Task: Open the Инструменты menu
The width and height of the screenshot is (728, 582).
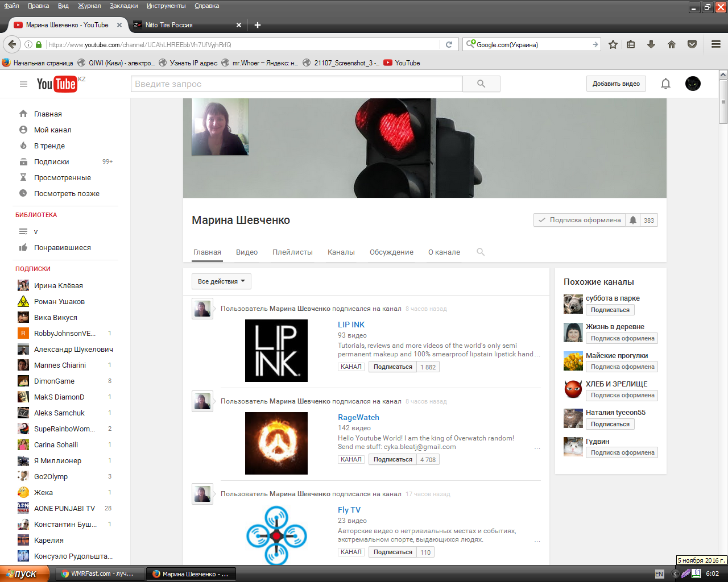Action: 166,6
